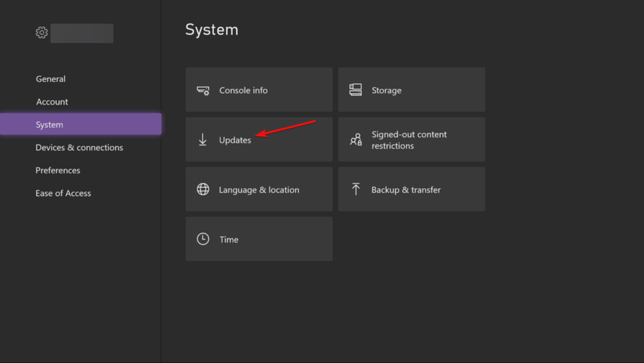Click the Language & location globe icon
Screen dimensions: 644x363
[203, 189]
